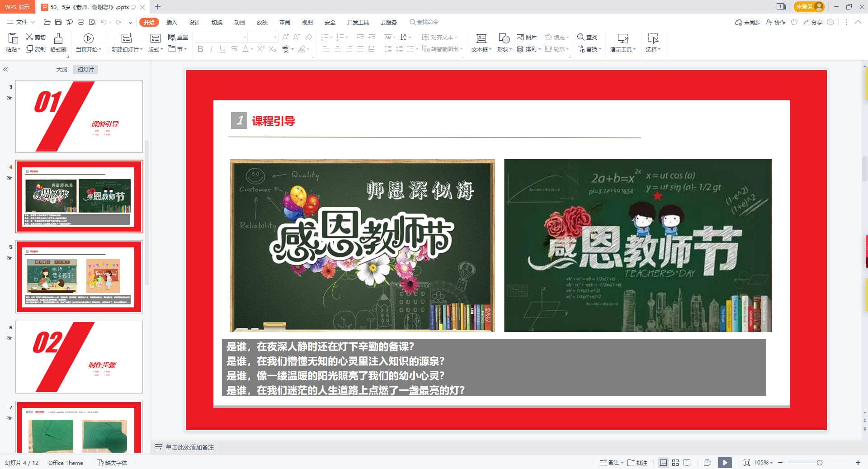Open the 节 (Section) dropdown
Image resolution: width=868 pixels, height=469 pixels.
click(x=178, y=49)
